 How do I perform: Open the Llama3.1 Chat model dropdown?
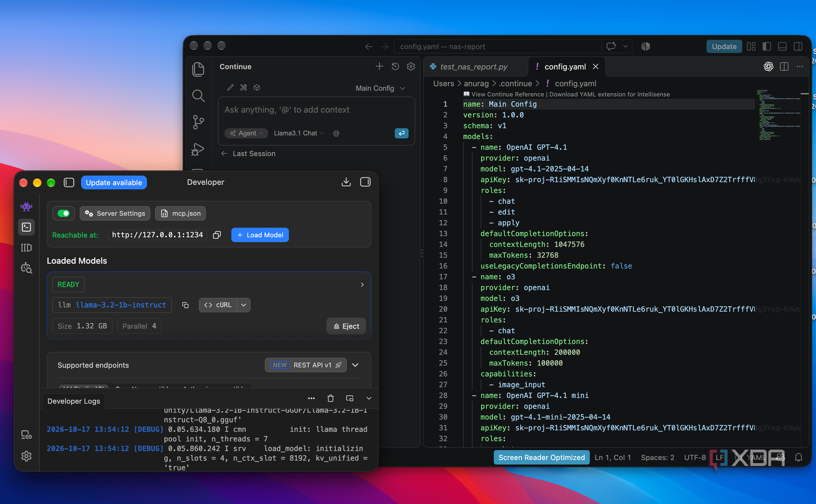pyautogui.click(x=299, y=133)
